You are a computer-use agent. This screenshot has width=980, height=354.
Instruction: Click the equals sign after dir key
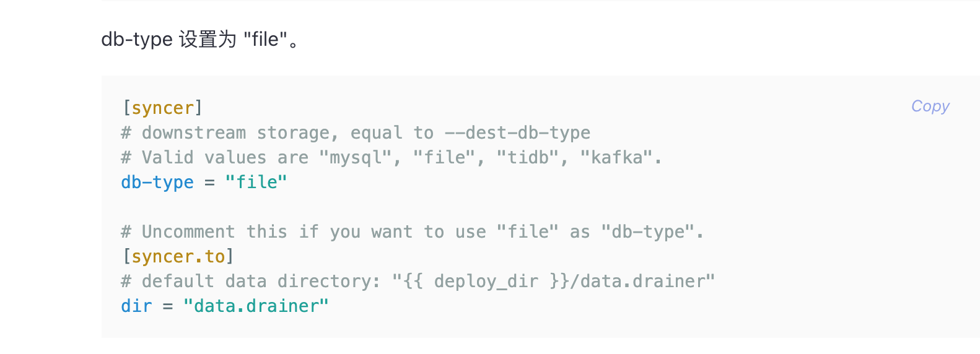168,306
